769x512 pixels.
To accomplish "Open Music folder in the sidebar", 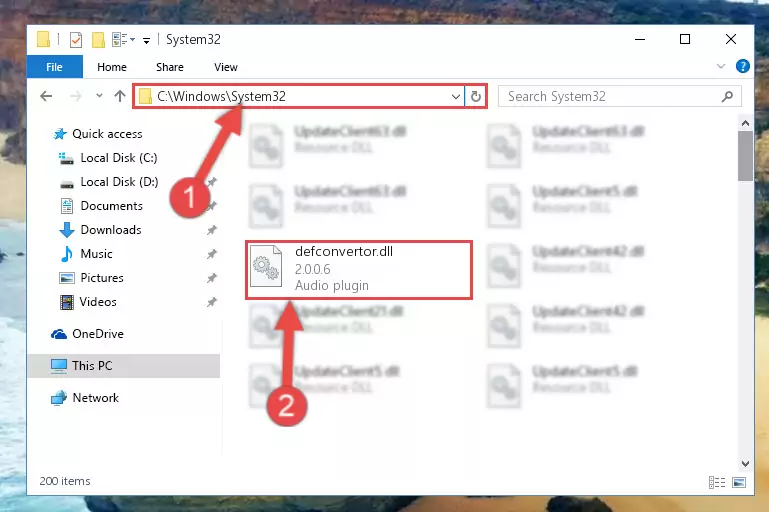I will point(96,254).
